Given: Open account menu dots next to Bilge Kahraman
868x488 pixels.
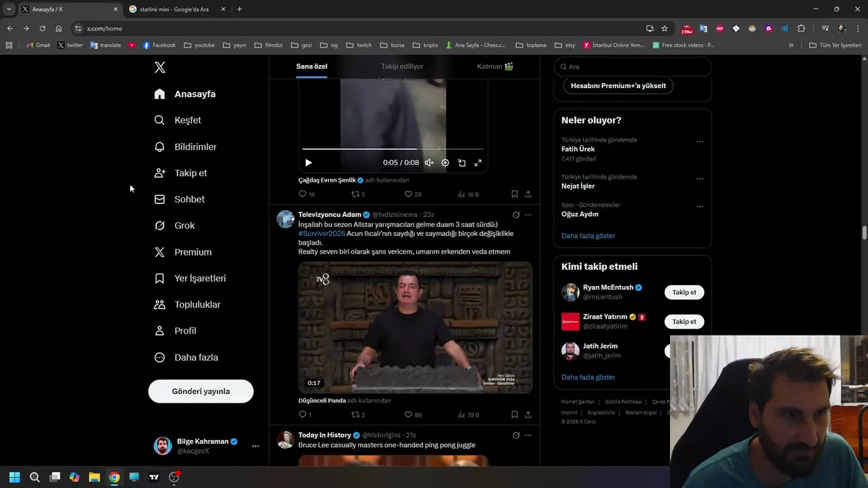Looking at the screenshot, I should [x=255, y=446].
